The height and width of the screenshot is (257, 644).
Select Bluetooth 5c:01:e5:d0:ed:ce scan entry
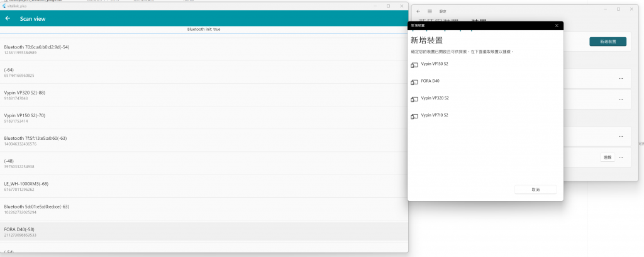[204, 209]
